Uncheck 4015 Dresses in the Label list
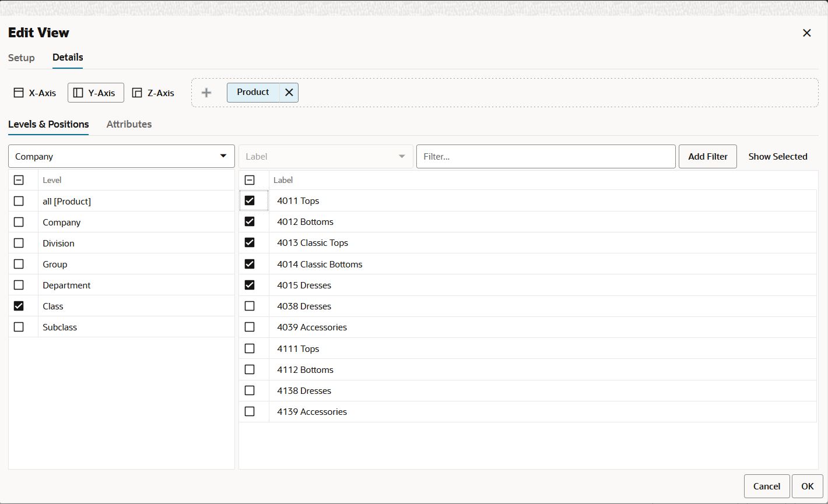This screenshot has width=828, height=504. [x=250, y=285]
